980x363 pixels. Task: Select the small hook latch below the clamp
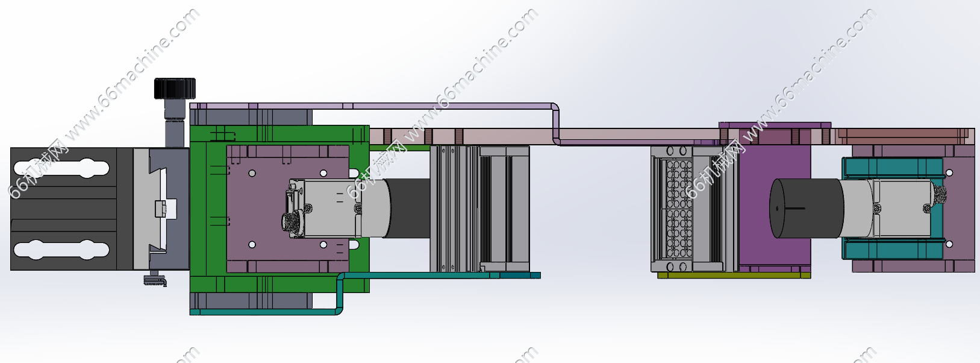pos(155,279)
